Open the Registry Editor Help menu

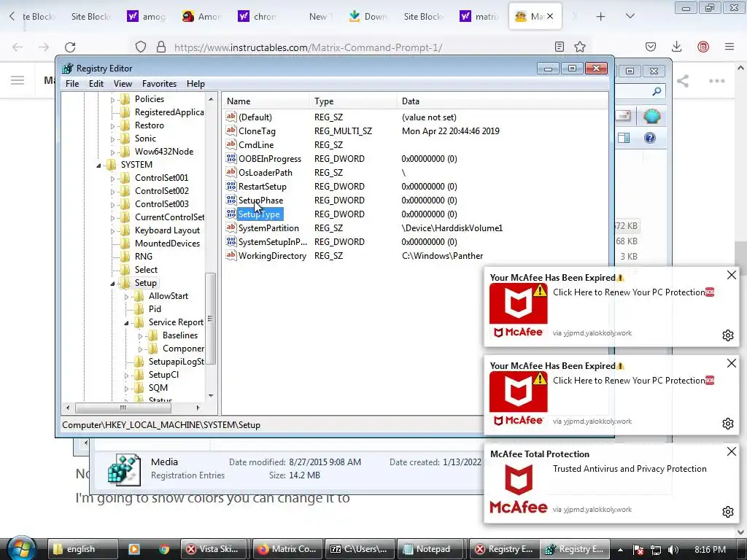(x=196, y=84)
